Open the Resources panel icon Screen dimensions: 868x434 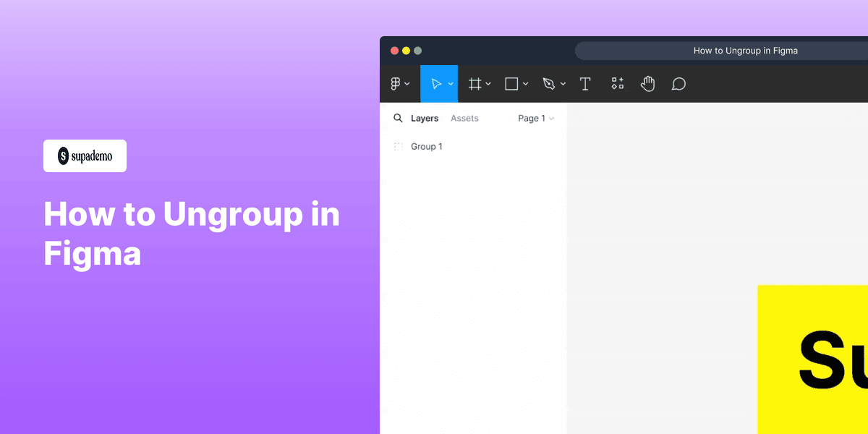tap(617, 83)
